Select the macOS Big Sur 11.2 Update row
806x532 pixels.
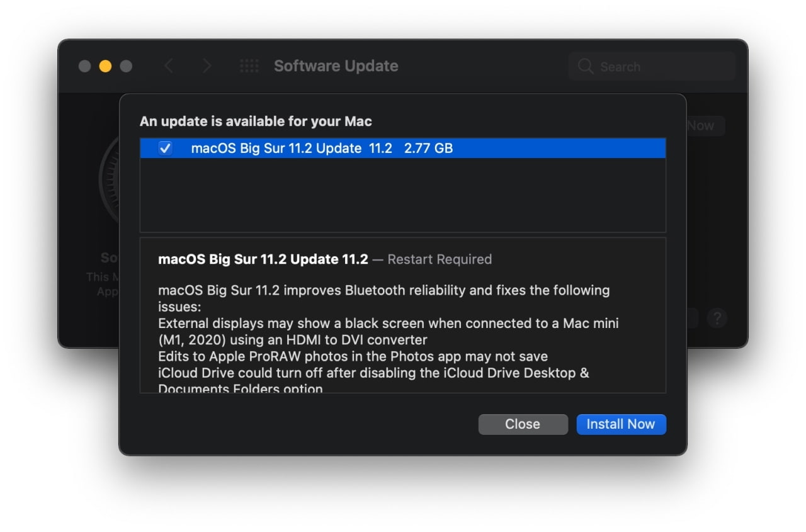click(403, 148)
